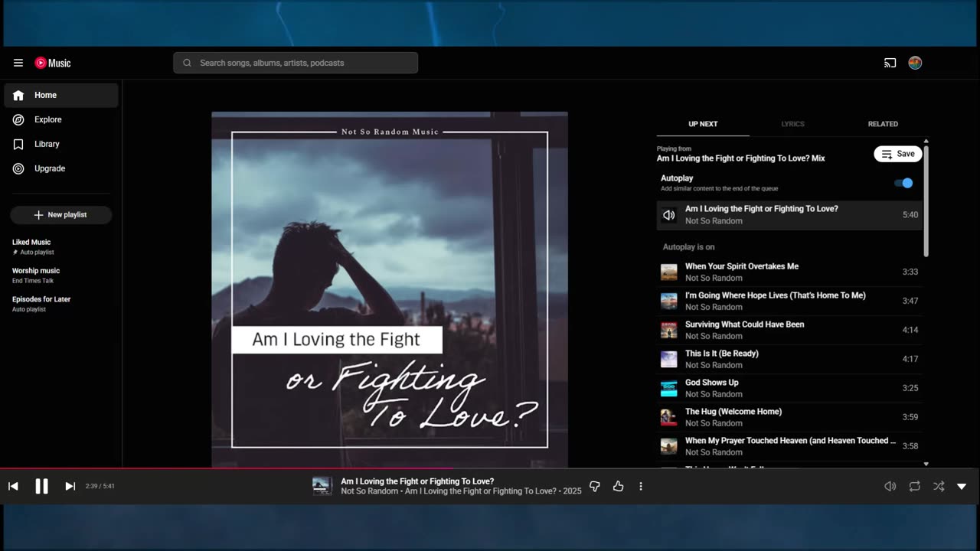Save the mix to a playlist
Image resolution: width=980 pixels, height=551 pixels.
898,154
